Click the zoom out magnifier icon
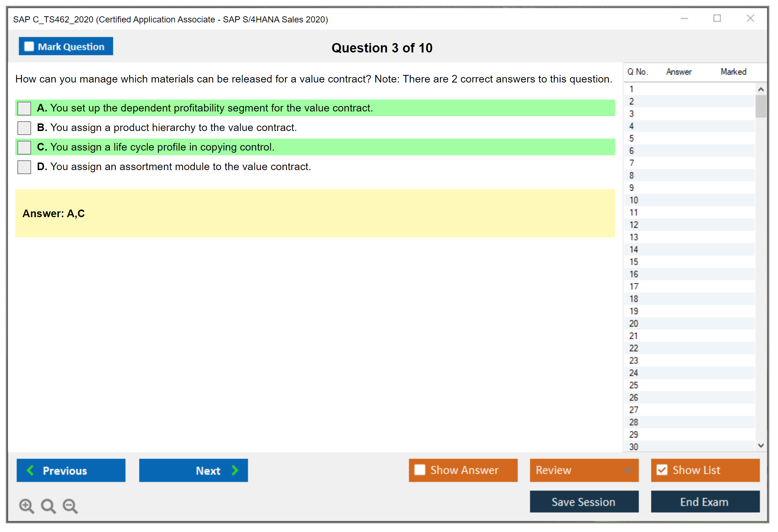Screen dimensions: 778x532 pos(70,506)
